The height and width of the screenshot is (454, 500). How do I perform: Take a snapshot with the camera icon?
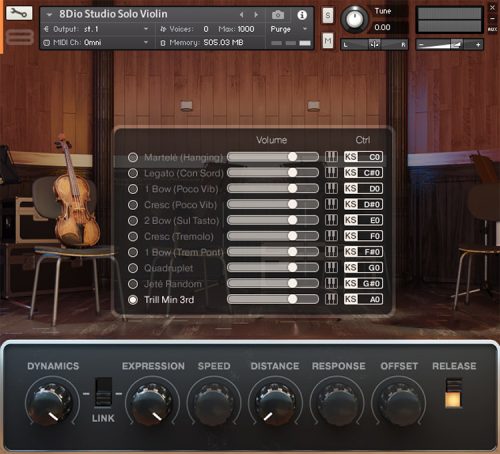(278, 15)
